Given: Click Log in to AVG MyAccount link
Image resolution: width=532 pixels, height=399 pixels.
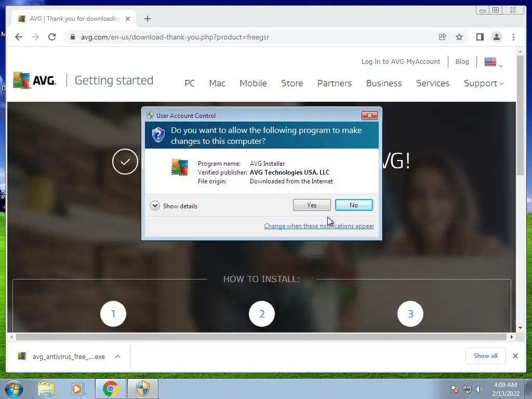Looking at the screenshot, I should [x=401, y=61].
